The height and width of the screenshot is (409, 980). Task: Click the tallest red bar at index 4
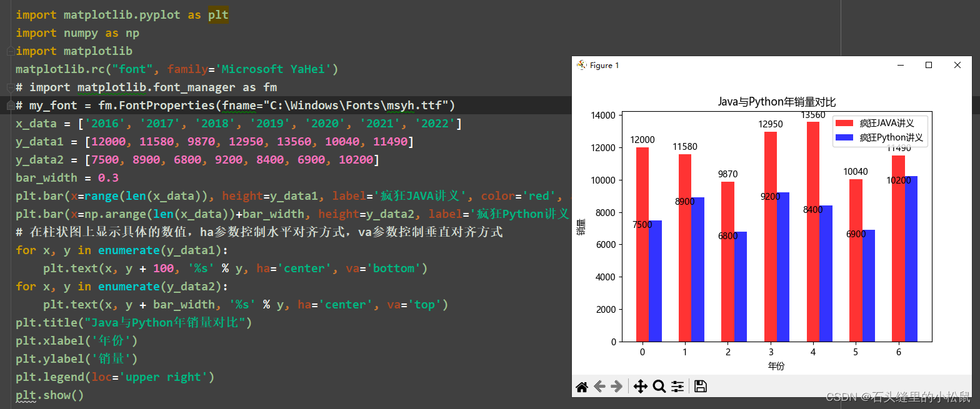click(x=813, y=232)
